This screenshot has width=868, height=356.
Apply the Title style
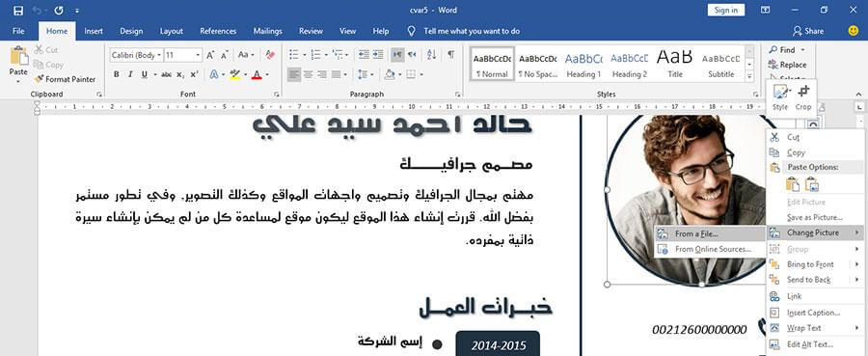pos(675,65)
